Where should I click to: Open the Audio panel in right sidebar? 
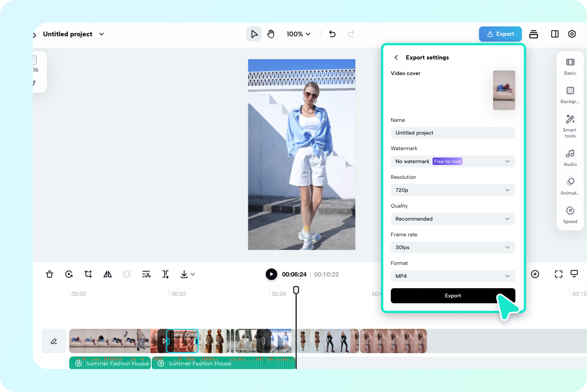[570, 157]
